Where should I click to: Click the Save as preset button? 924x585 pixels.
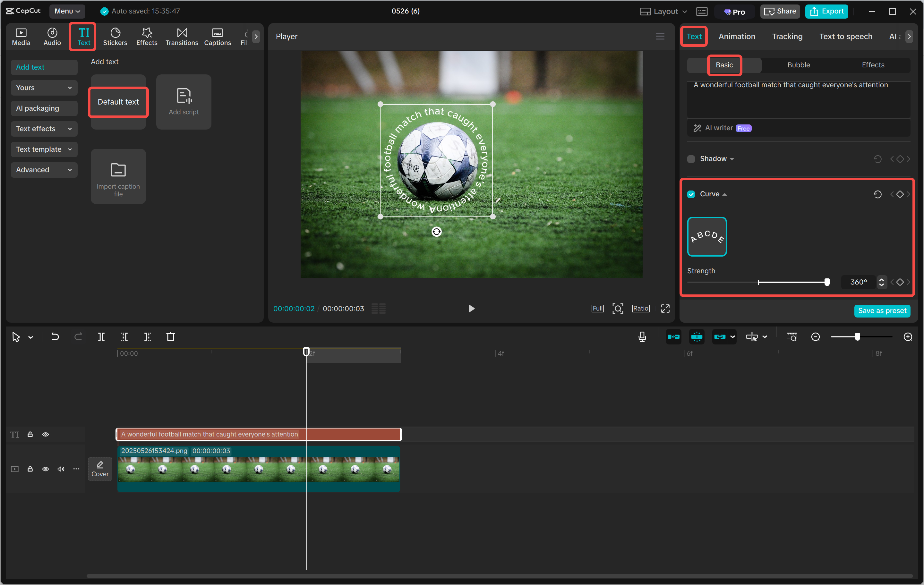[x=882, y=311]
